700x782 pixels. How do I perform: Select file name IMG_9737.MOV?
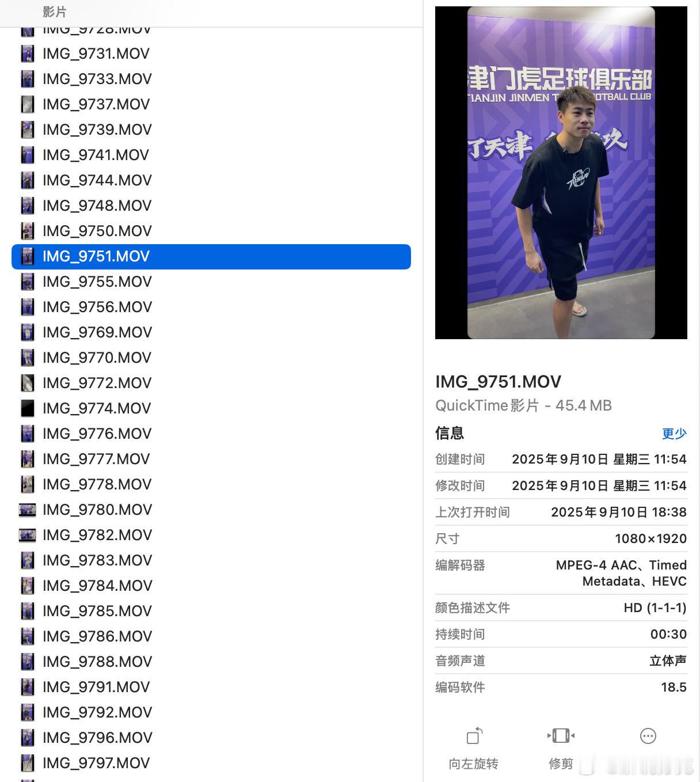point(96,104)
